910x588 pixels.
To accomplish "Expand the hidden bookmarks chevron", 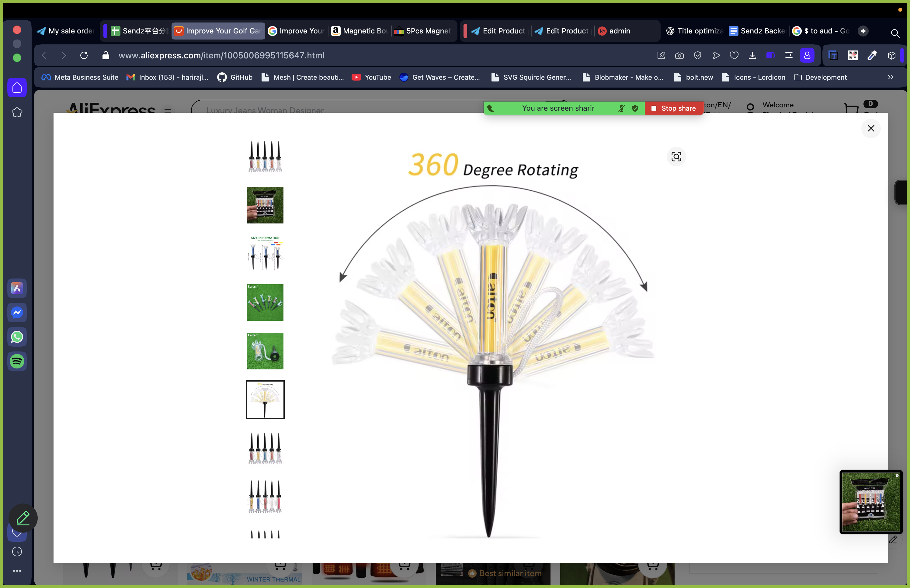I will 891,77.
